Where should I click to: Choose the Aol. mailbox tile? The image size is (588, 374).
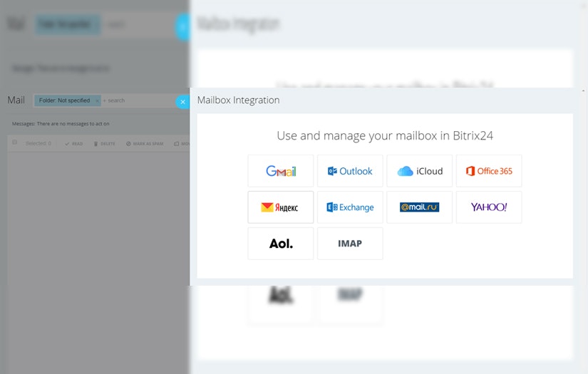click(281, 244)
